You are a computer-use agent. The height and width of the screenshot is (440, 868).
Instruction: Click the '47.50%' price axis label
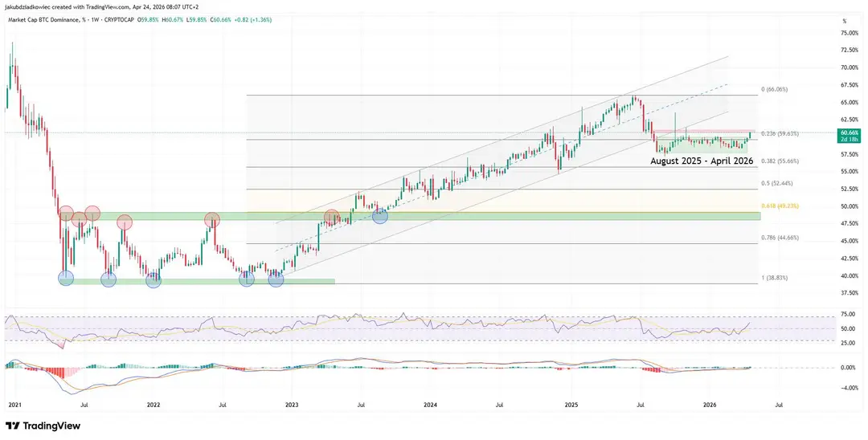850,223
